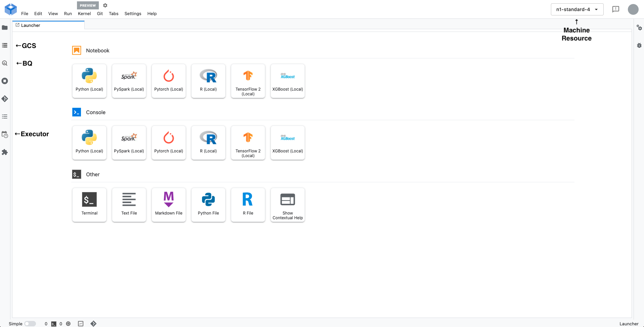Viewport: 644px width, 327px height.
Task: Open XGBoost (Local) console
Action: pyautogui.click(x=288, y=143)
